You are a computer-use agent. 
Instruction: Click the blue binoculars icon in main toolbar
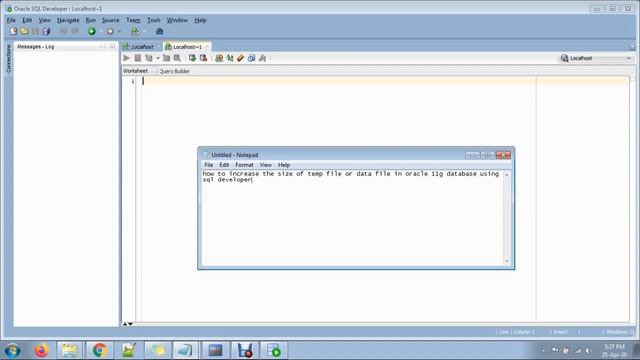click(x=160, y=31)
